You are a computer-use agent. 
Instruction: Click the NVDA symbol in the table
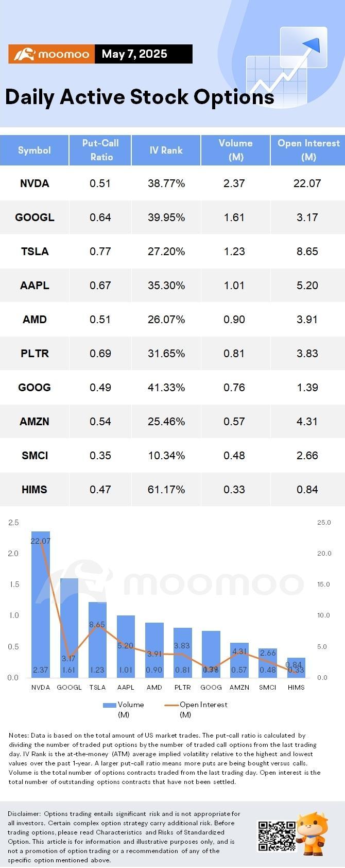pos(34,183)
